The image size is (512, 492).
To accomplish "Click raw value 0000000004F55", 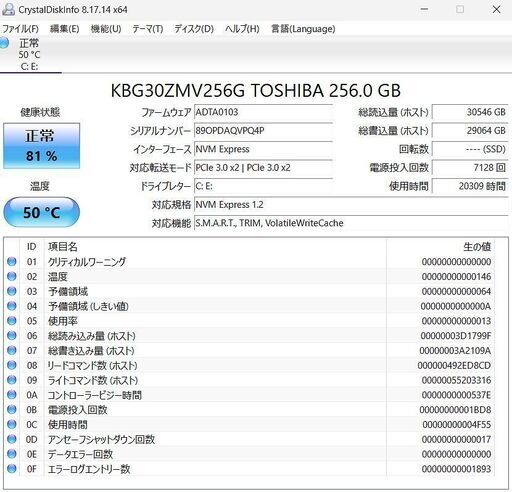I will (x=457, y=425).
